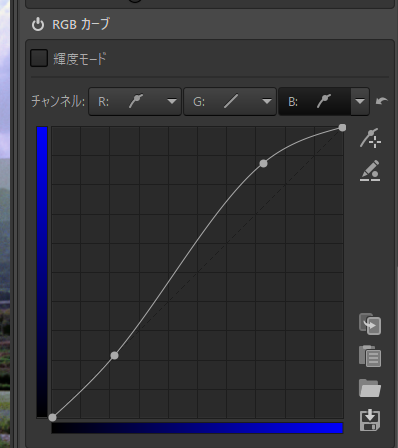Click the reset curve undo arrow

click(382, 101)
